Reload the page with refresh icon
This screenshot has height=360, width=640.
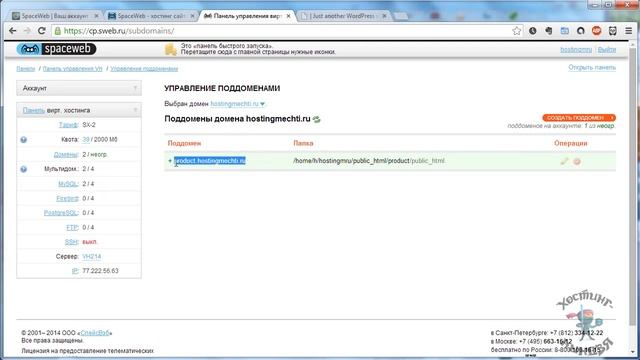pyautogui.click(x=42, y=31)
